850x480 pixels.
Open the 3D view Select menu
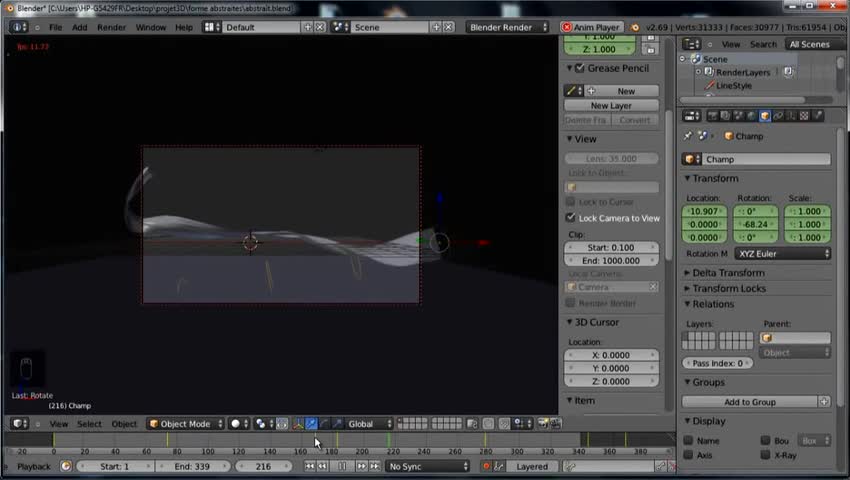click(x=89, y=424)
